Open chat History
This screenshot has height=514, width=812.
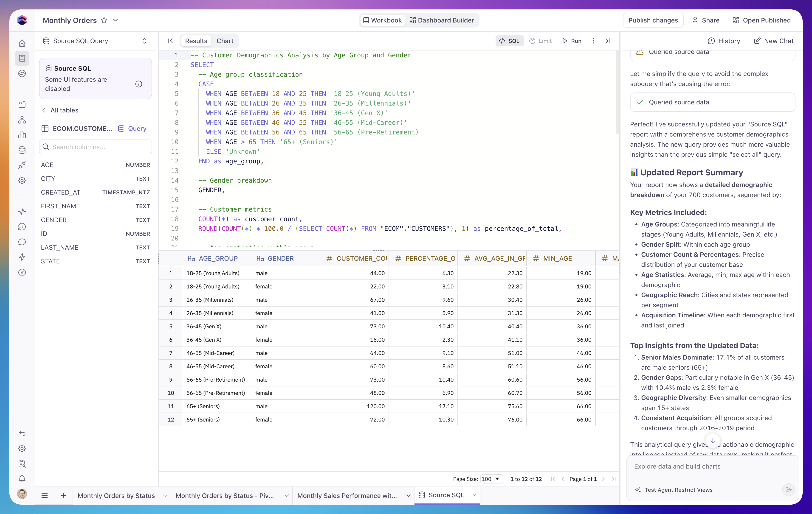point(724,41)
